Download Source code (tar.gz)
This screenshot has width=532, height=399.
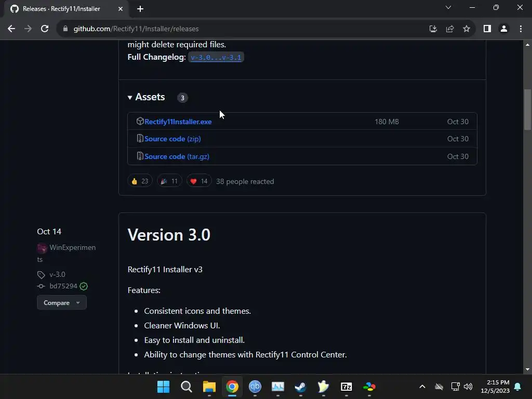click(177, 156)
